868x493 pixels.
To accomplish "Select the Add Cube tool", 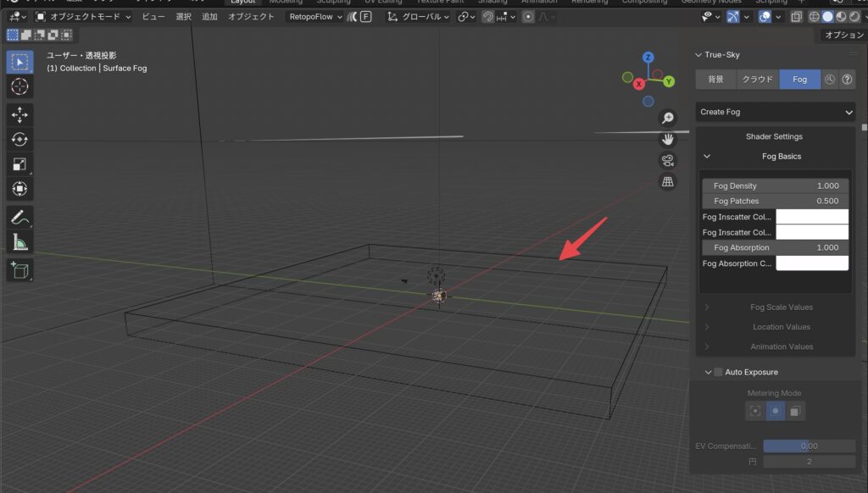I will tap(20, 270).
